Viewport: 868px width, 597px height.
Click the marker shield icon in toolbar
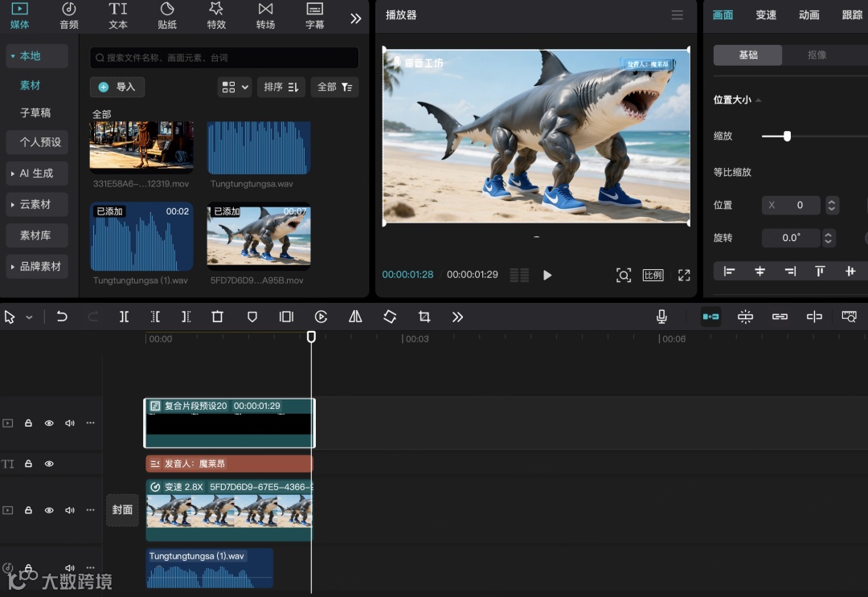tap(252, 317)
